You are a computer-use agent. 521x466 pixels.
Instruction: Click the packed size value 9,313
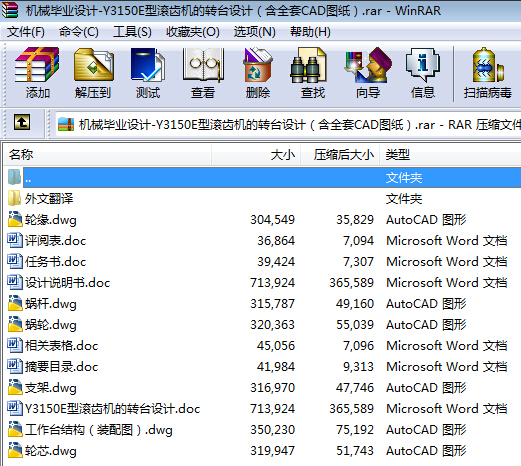coord(359,367)
